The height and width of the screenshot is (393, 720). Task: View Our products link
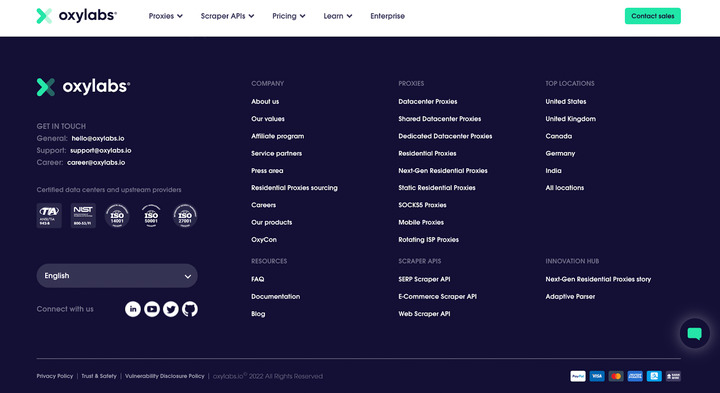(271, 223)
